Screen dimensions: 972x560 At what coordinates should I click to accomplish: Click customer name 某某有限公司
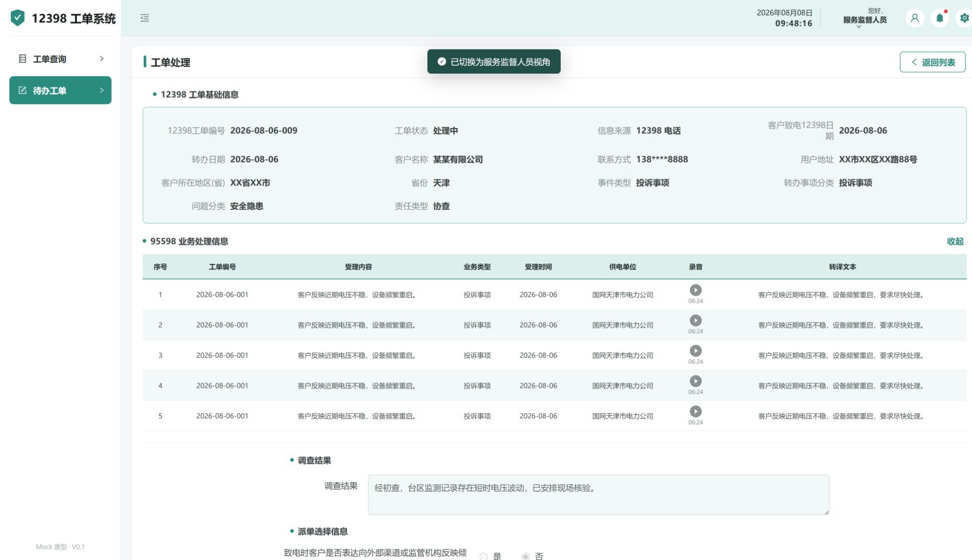click(x=458, y=159)
